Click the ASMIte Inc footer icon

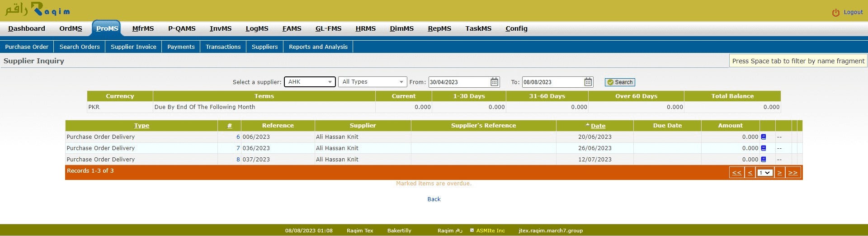point(472,231)
